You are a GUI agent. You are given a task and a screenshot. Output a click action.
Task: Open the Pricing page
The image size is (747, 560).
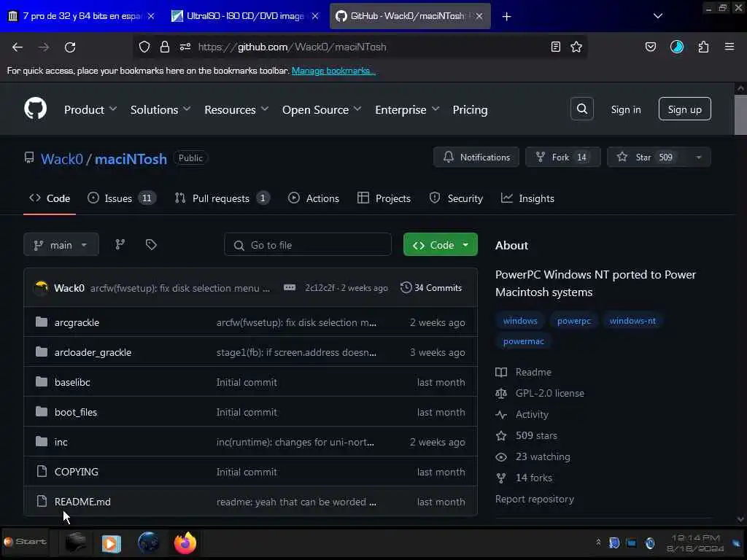(x=470, y=109)
